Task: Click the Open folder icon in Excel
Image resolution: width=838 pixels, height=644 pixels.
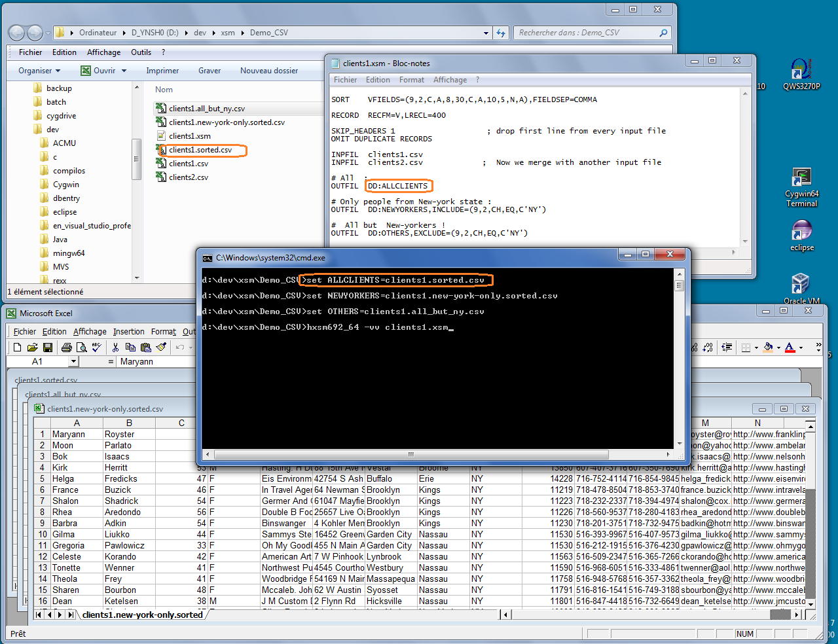Action: [x=33, y=348]
